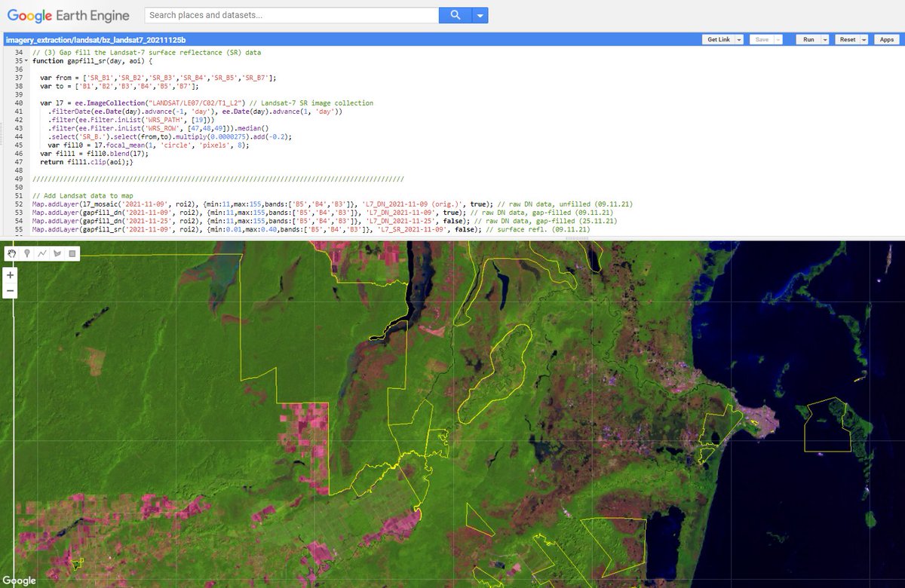Click the Save button
Image resolution: width=905 pixels, height=588 pixels.
[x=760, y=39]
